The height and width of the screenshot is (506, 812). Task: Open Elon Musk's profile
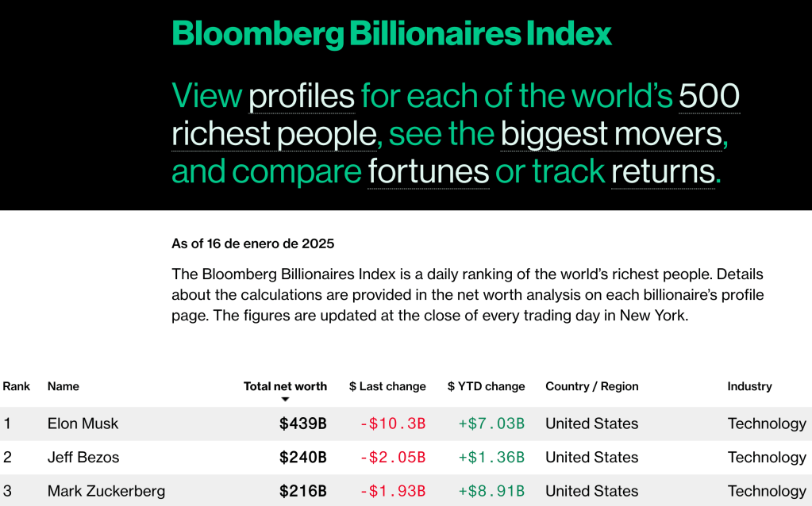point(83,424)
